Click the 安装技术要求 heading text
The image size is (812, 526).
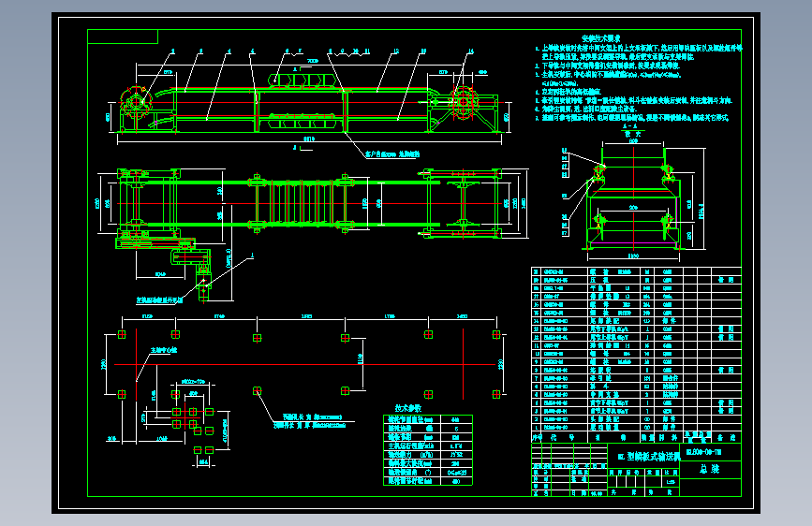(600, 38)
